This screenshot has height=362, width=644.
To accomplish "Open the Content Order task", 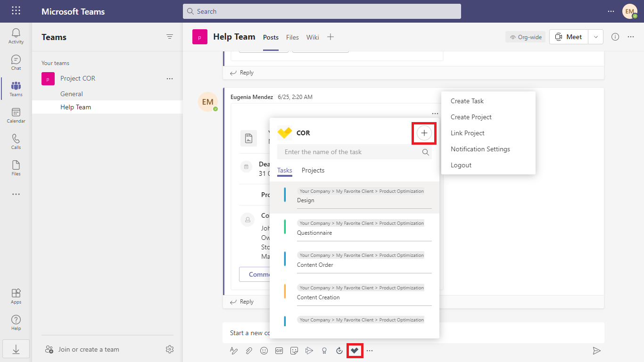I will click(355, 262).
